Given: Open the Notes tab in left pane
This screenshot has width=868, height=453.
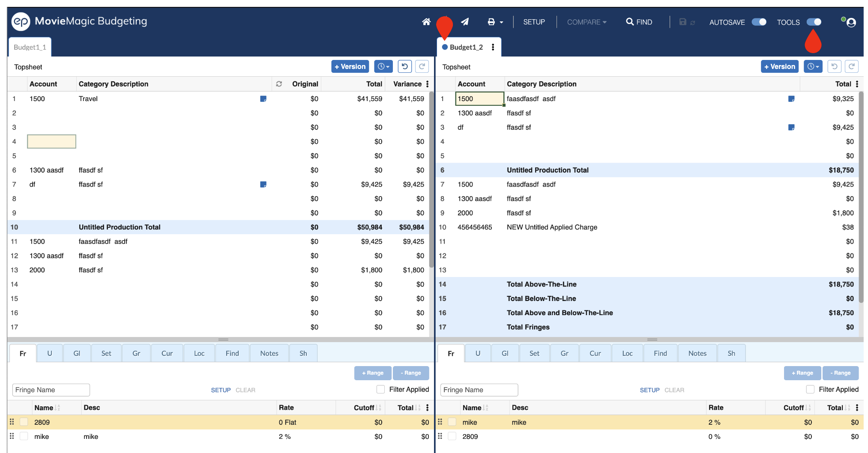Looking at the screenshot, I should (269, 353).
